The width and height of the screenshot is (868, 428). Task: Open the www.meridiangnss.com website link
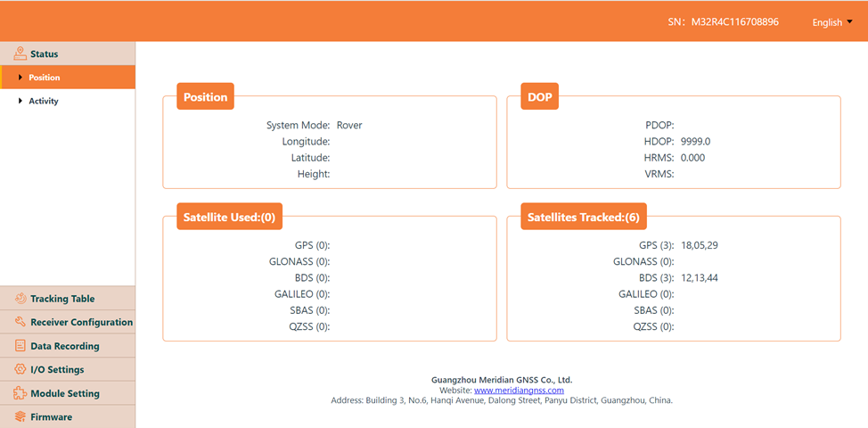(x=519, y=391)
